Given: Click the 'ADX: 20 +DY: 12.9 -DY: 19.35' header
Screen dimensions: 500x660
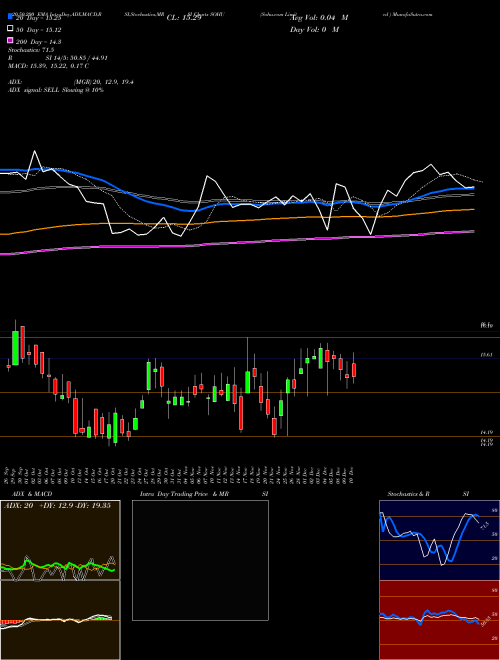Looking at the screenshot, I should point(57,506).
